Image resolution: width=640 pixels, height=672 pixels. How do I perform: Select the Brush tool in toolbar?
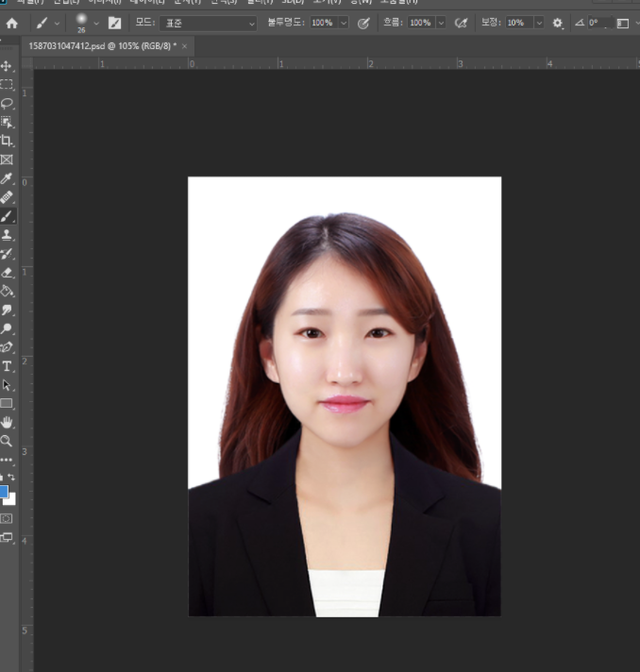[x=7, y=216]
